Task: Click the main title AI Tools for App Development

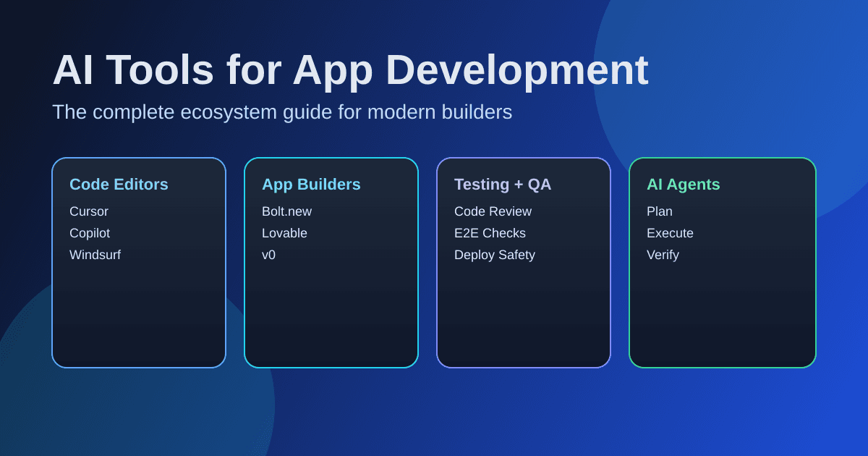Action: [352, 69]
